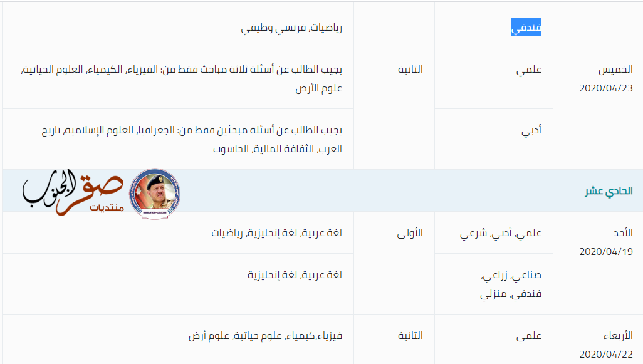643x364 pixels.
Task: Click علمي in the Wednesday row
Action: coord(529,336)
